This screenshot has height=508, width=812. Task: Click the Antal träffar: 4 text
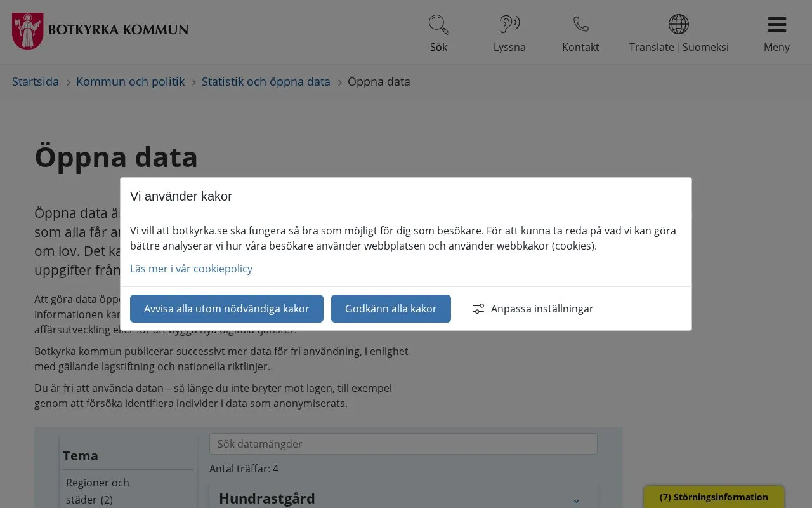[244, 469]
